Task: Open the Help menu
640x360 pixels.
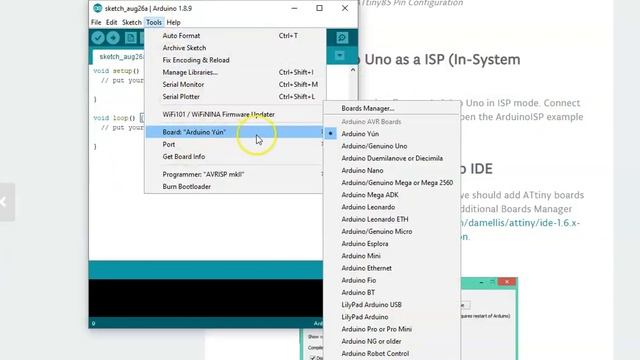Action: click(x=173, y=22)
